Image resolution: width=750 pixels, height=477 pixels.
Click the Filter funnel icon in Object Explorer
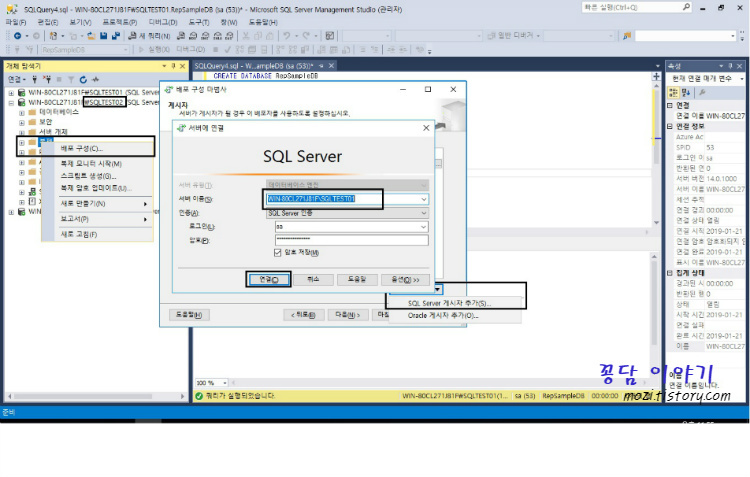(71, 79)
